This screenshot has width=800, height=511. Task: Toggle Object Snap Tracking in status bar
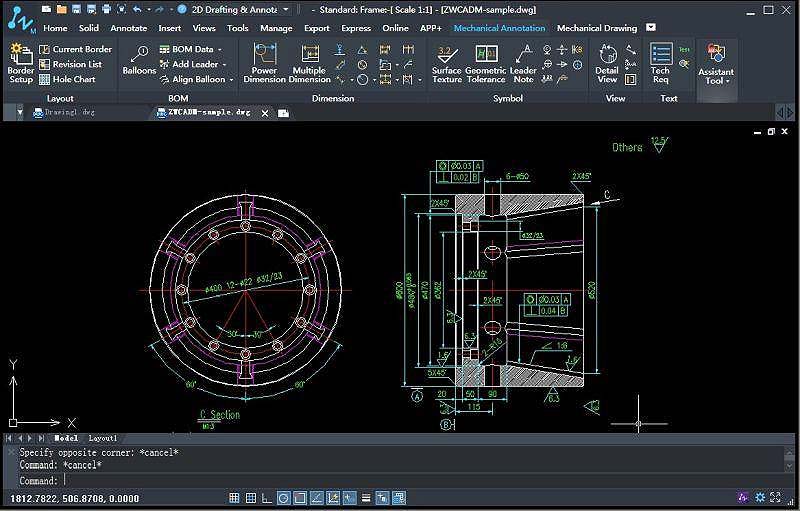click(316, 498)
